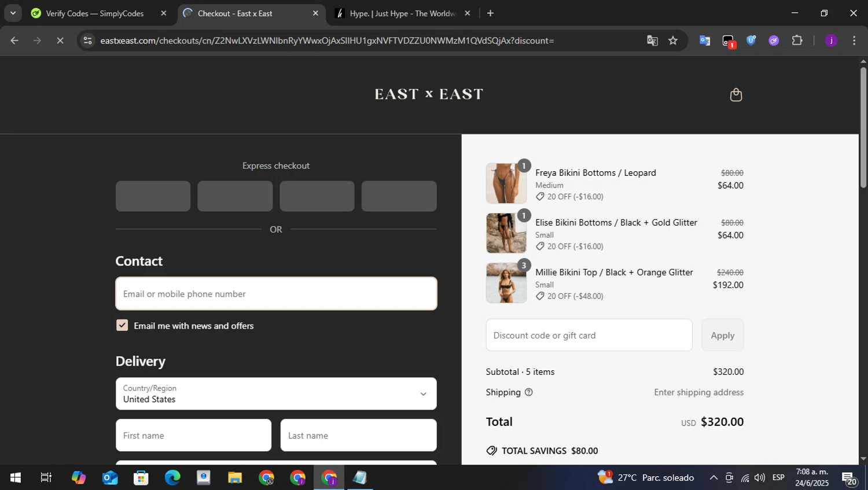Click the fourth express checkout button
868x490 pixels.
(x=399, y=196)
